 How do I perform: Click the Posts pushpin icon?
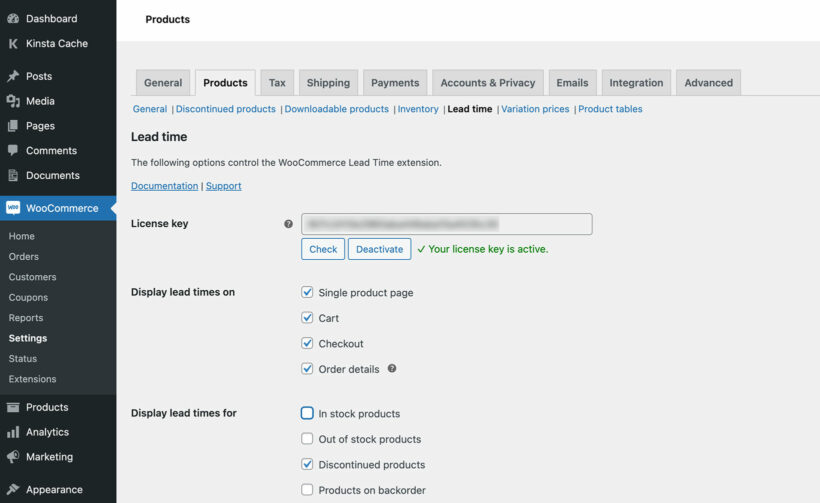pyautogui.click(x=13, y=76)
